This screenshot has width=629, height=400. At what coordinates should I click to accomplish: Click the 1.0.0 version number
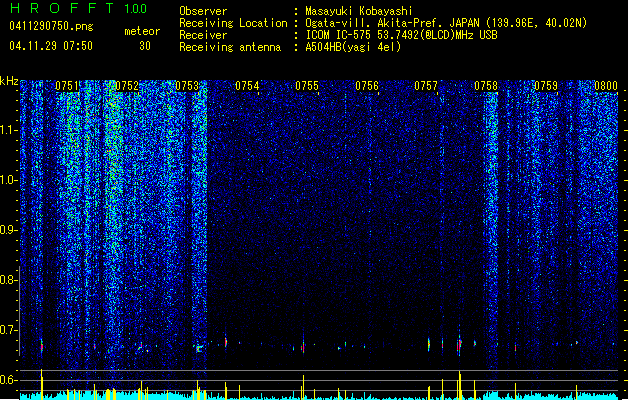pyautogui.click(x=135, y=9)
